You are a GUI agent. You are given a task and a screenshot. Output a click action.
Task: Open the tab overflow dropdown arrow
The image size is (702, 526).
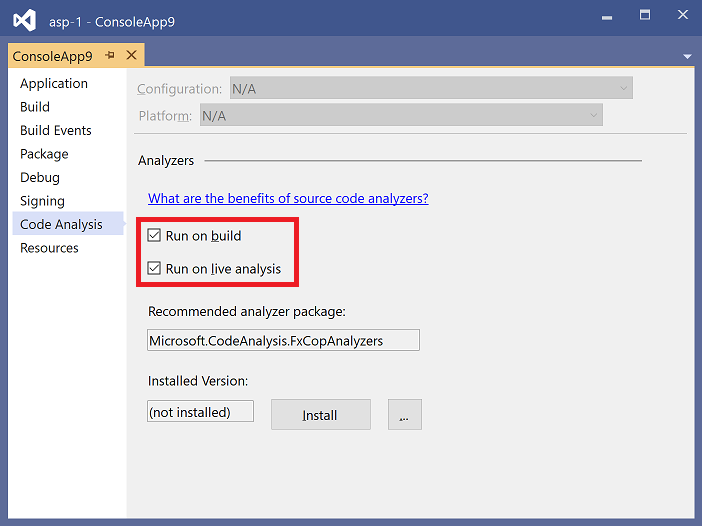tap(687, 56)
